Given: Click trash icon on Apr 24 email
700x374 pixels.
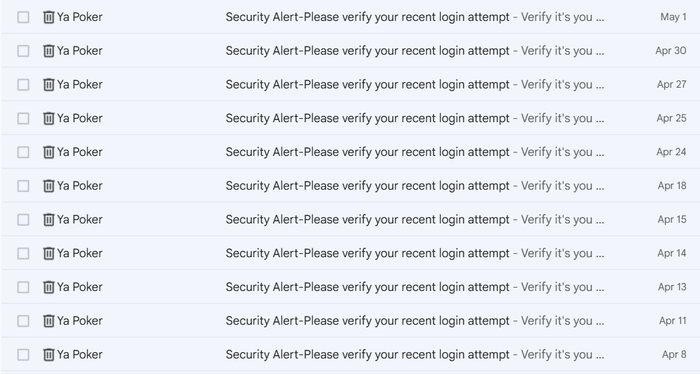Looking at the screenshot, I should point(48,152).
